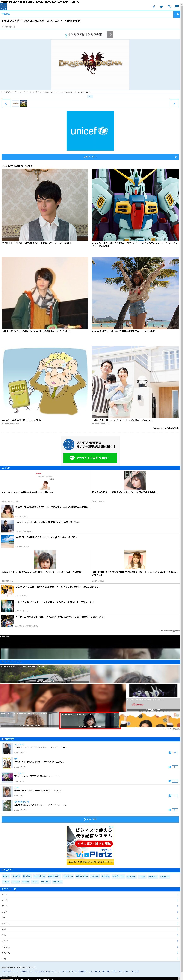The width and height of the screenshot is (183, 980).
Task: Open the hamburger menu icon
Action: [x=177, y=6]
